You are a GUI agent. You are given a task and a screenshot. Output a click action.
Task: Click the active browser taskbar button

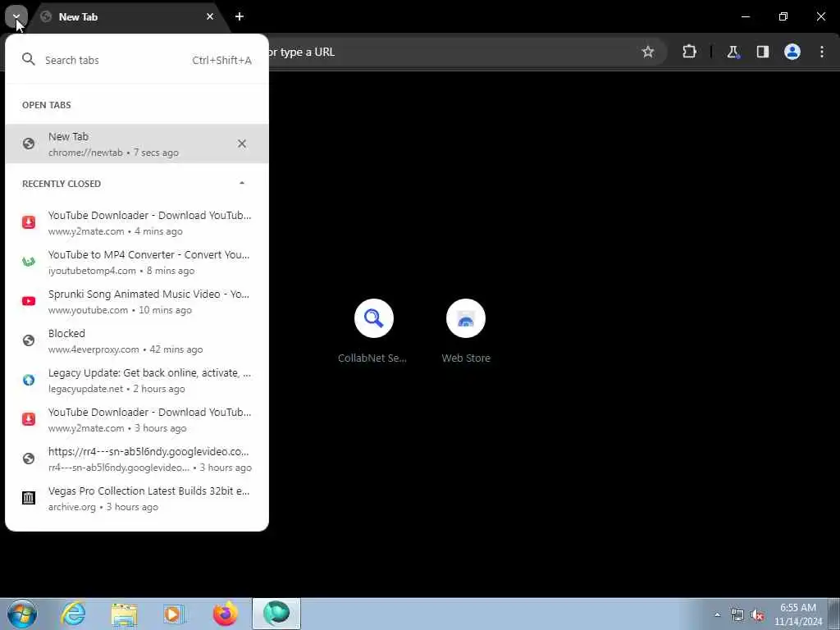[x=276, y=614]
